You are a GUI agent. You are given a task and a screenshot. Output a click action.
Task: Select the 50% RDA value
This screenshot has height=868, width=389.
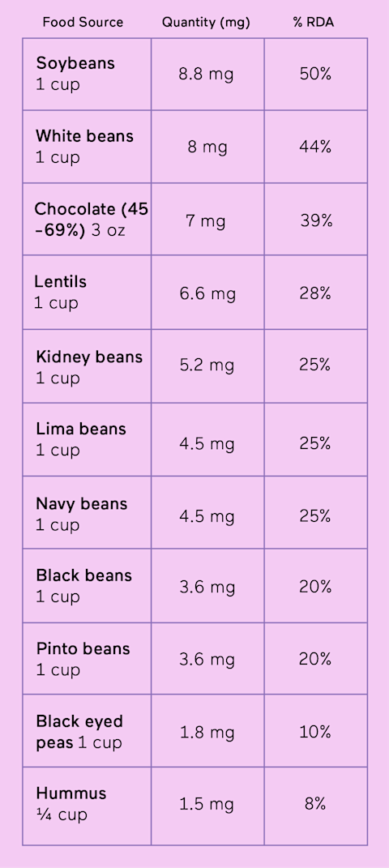click(x=315, y=75)
